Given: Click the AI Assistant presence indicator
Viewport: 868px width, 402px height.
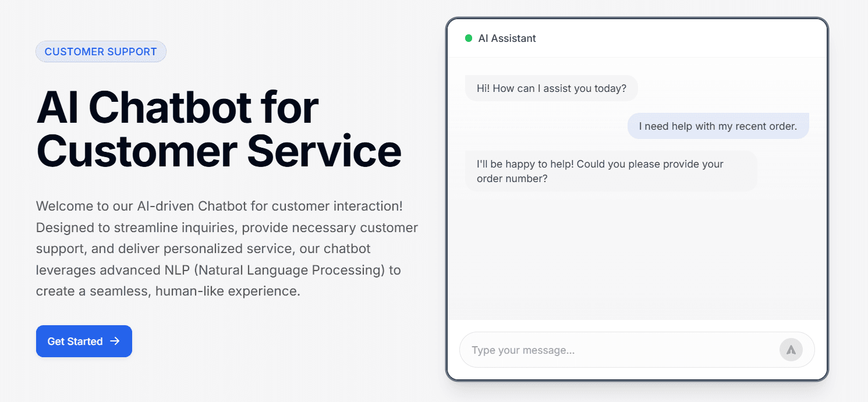Looking at the screenshot, I should pyautogui.click(x=469, y=38).
